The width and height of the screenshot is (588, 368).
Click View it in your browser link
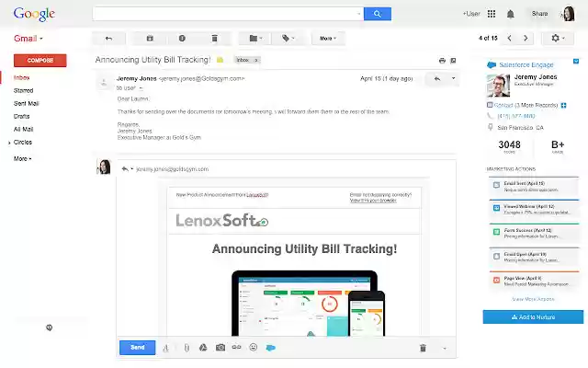pos(373,201)
